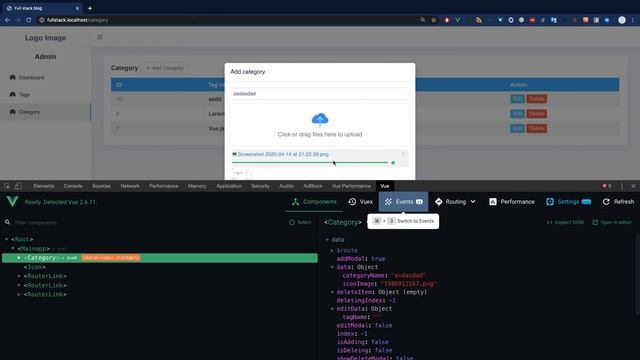Click the uploaded Screenshot png file name
This screenshot has width=640, height=360.
283,154
